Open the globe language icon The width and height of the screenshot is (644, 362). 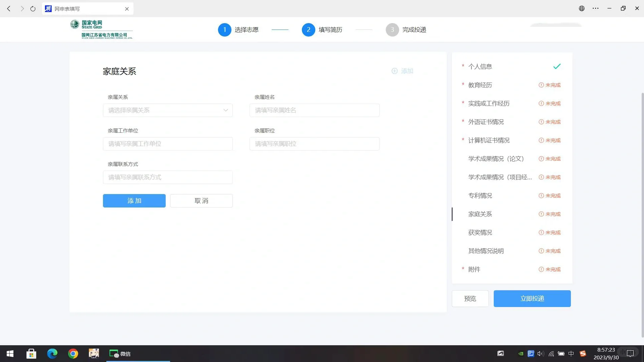point(582,9)
